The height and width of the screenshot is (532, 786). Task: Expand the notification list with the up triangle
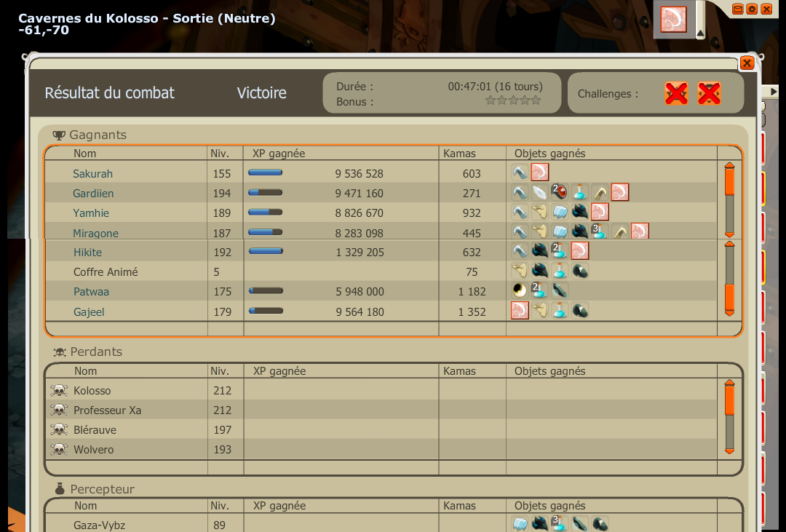point(700,33)
